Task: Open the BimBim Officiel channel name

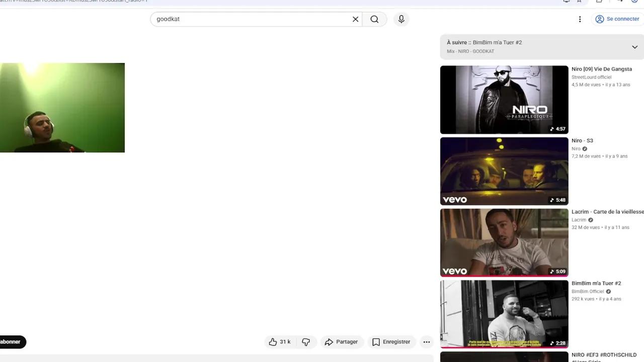Action: click(x=588, y=292)
